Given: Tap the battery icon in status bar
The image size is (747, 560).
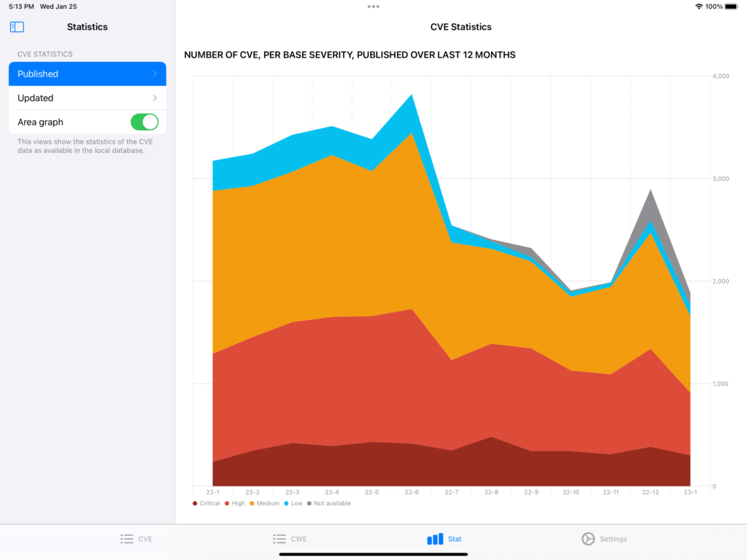Looking at the screenshot, I should coord(731,7).
